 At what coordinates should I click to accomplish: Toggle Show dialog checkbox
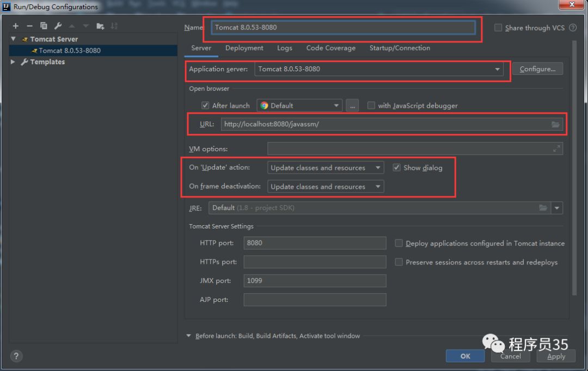coord(396,168)
